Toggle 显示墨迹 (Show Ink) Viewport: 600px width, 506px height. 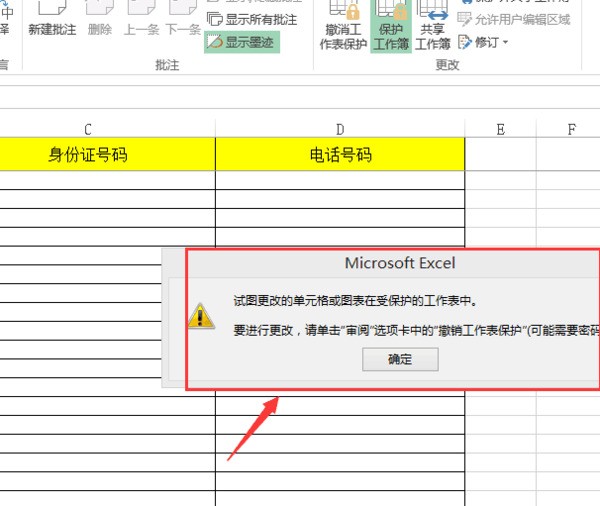click(x=242, y=42)
